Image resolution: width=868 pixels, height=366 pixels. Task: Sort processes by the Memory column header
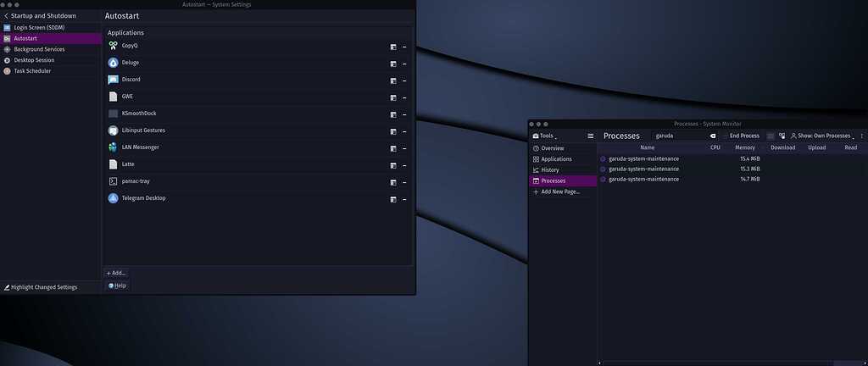pos(744,147)
